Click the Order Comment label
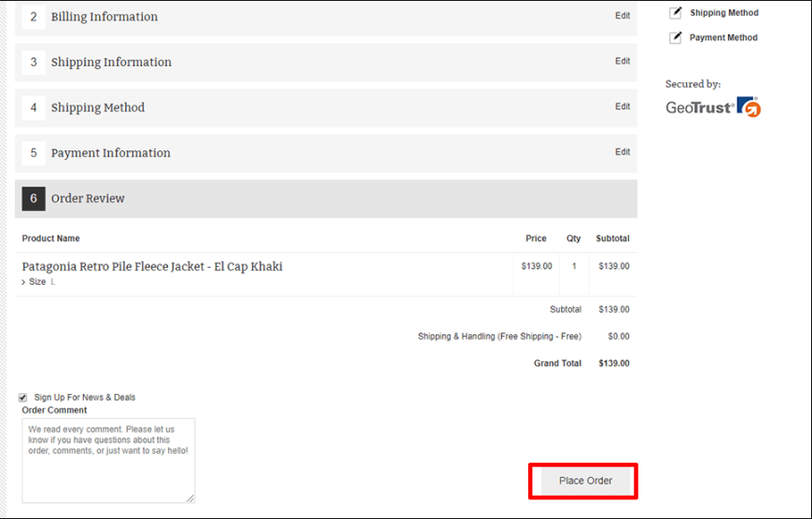The image size is (812, 519). point(54,410)
